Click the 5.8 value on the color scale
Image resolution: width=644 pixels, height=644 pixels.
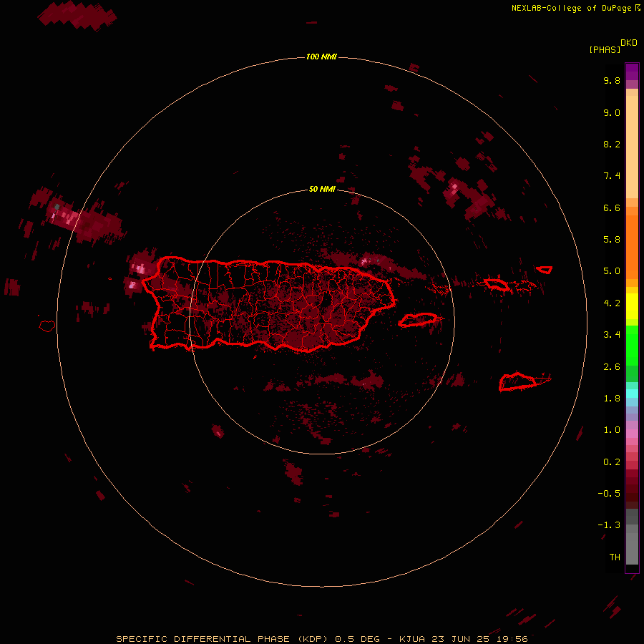(x=612, y=240)
